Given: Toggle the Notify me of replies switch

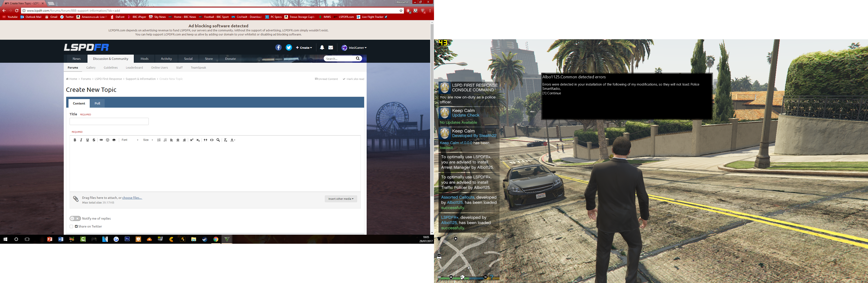Looking at the screenshot, I should pyautogui.click(x=75, y=218).
